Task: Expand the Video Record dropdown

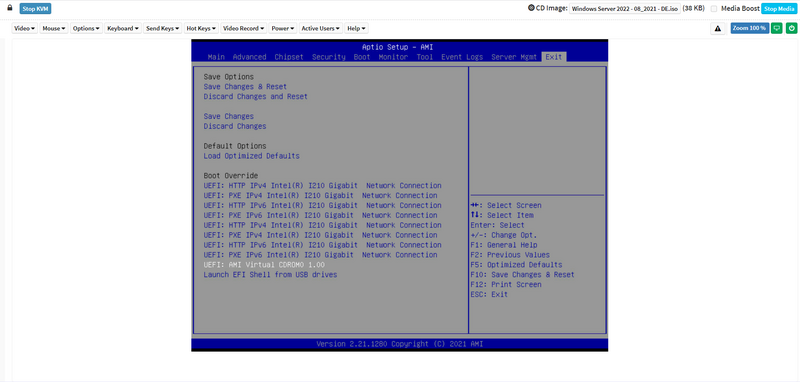Action: click(243, 29)
